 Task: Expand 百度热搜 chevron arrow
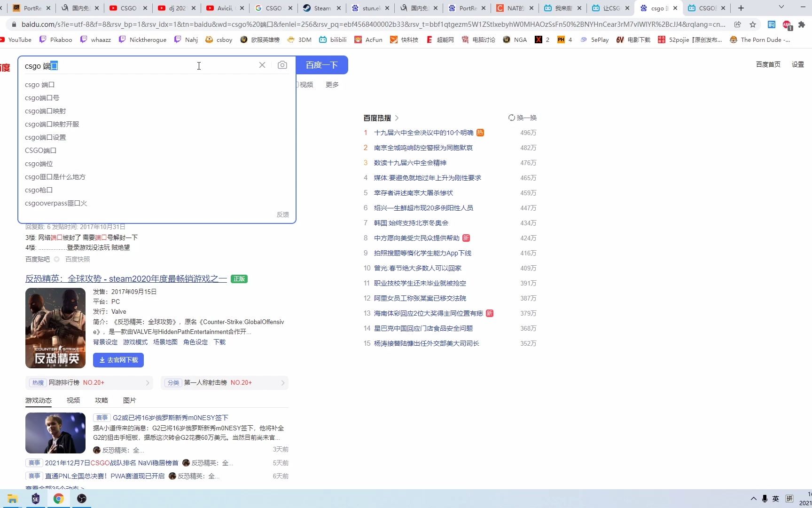pyautogui.click(x=397, y=118)
